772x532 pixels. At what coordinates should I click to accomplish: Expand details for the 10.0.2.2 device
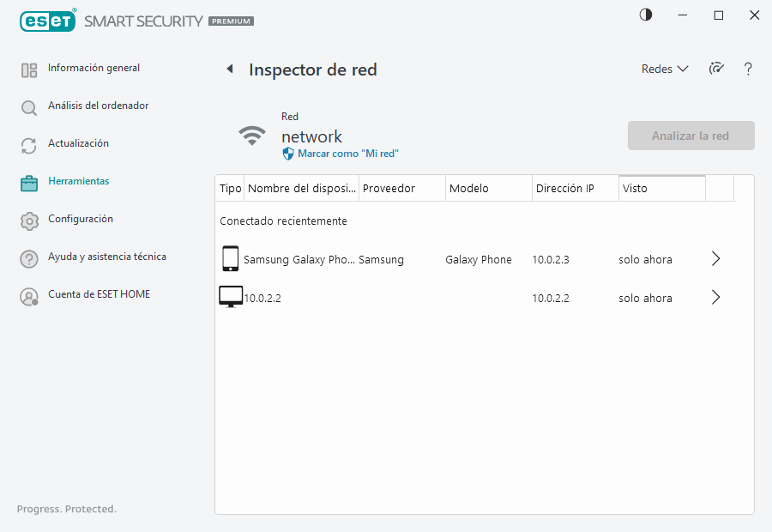(716, 298)
